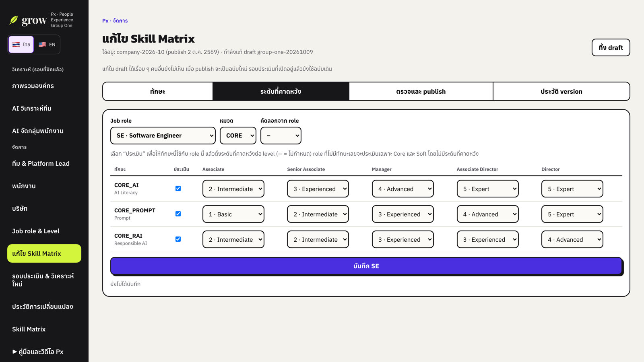This screenshot has height=362, width=644.
Task: Switch to the ประวัติ version tab
Action: pos(561,91)
